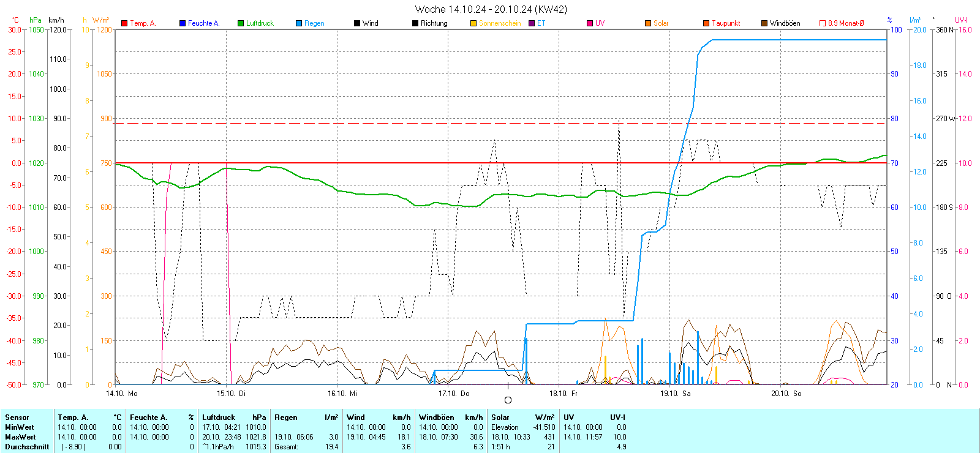980x453 pixels.
Task: Click the Windböen column header in the table
Action: [x=437, y=417]
